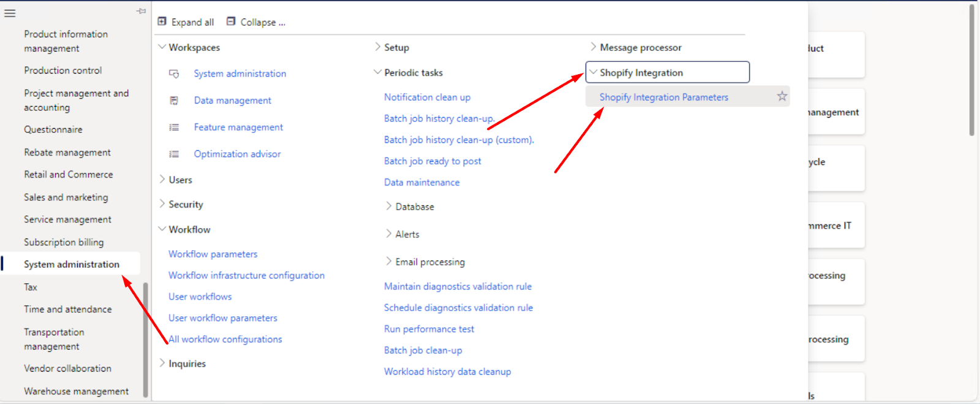980x404 pixels.
Task: Open Maintain diagnostics validation rule link
Action: click(x=458, y=286)
